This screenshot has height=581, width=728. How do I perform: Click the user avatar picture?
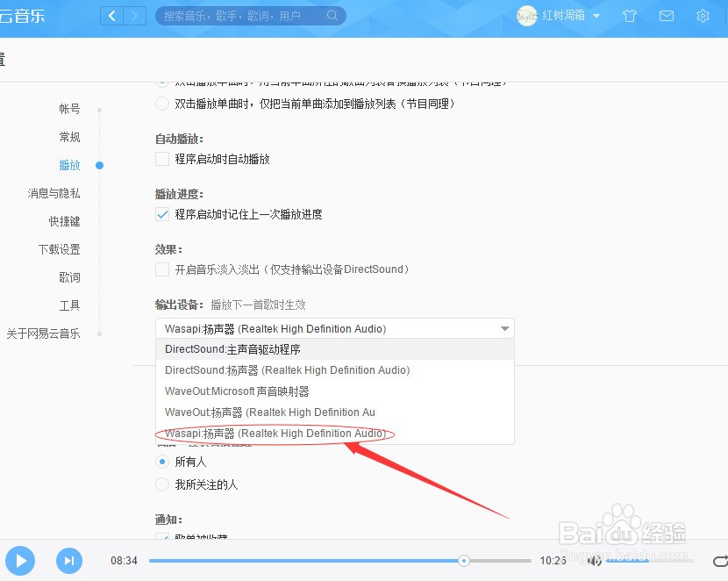[527, 16]
